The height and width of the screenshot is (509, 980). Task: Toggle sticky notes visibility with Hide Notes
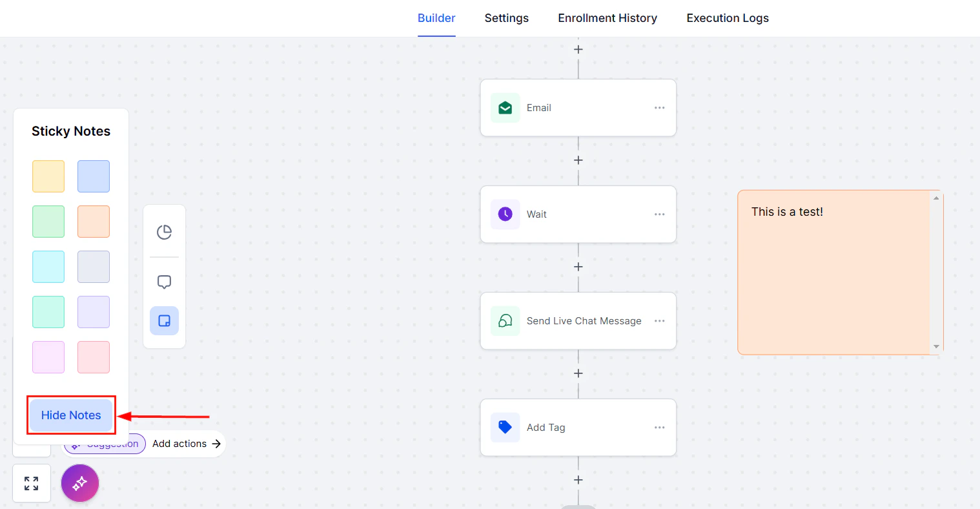click(71, 415)
